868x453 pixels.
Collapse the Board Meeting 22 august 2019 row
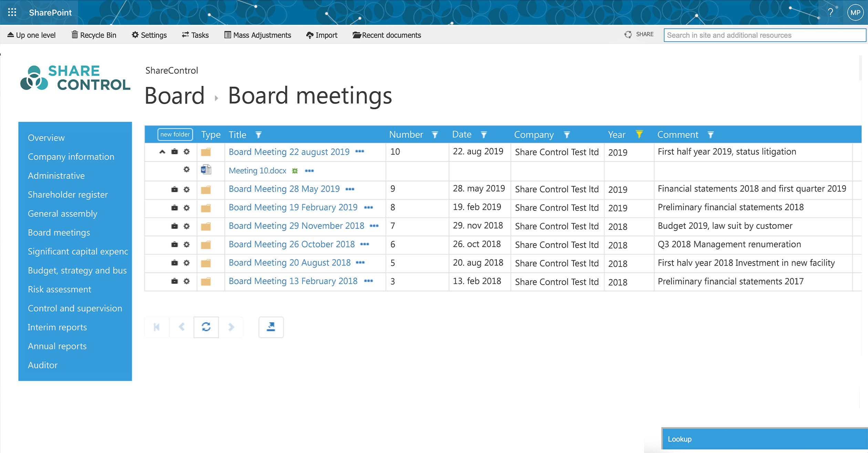[x=162, y=152]
